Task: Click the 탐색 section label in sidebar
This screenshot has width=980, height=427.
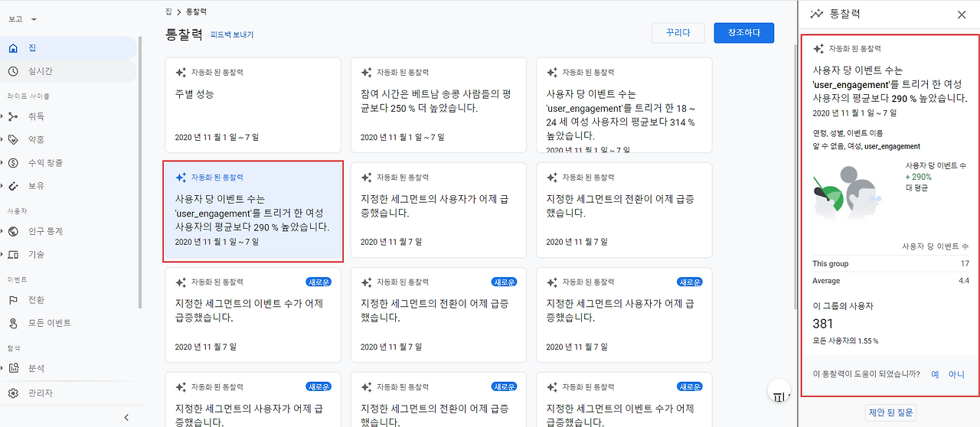Action: tap(15, 348)
